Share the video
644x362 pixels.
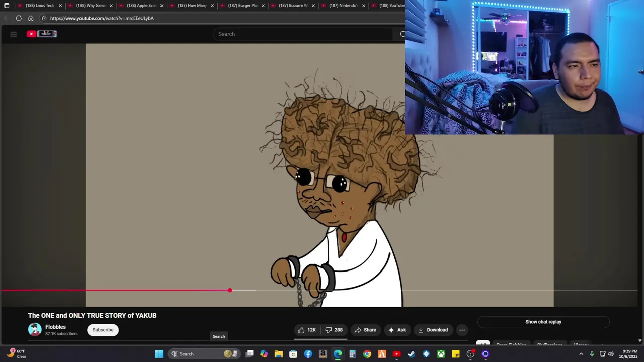[365, 330]
